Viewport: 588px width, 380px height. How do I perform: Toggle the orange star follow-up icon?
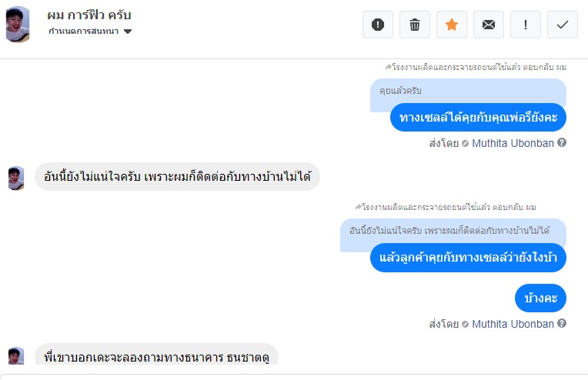pos(452,25)
